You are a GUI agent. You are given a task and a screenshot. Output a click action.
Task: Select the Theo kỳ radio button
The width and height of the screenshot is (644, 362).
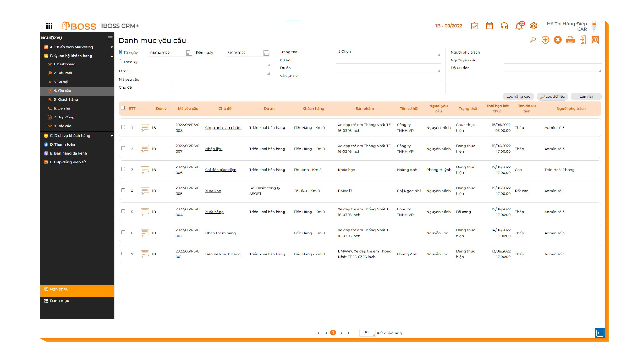tap(121, 61)
